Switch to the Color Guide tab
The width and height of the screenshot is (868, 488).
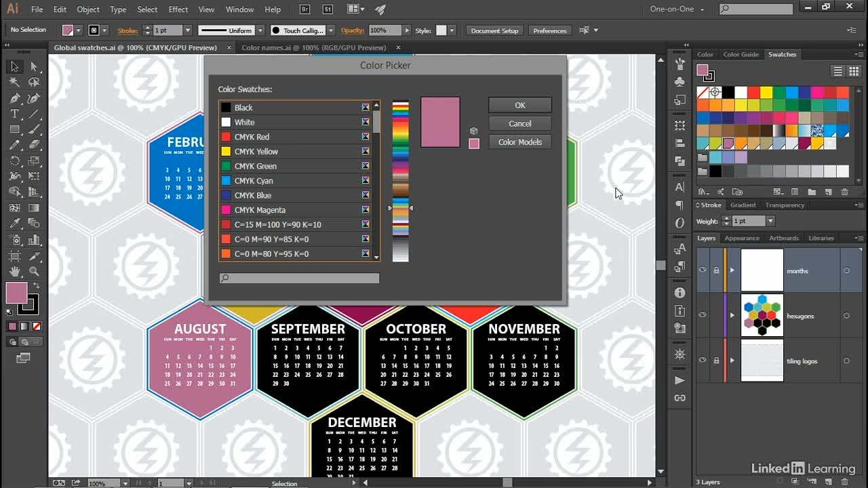741,54
